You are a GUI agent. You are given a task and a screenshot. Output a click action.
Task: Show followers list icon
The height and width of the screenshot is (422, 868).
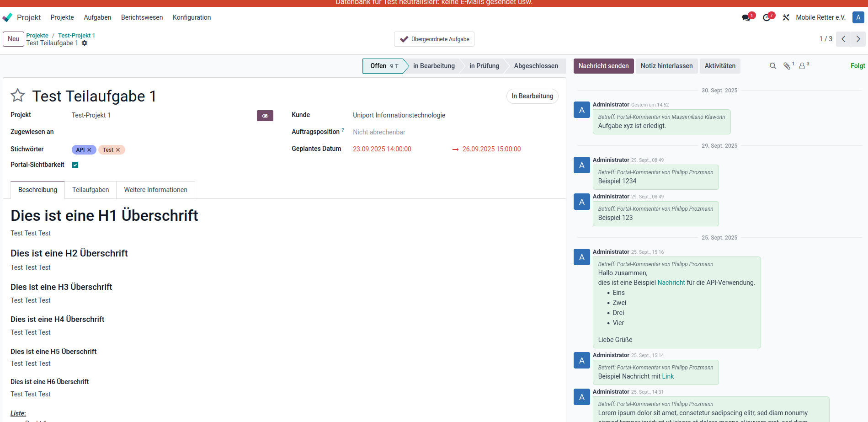pos(802,66)
